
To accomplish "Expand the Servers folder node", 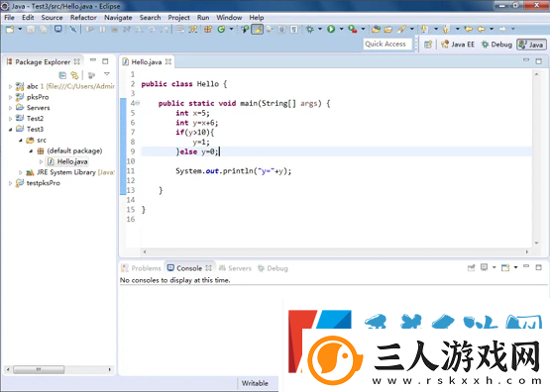I will 10,108.
